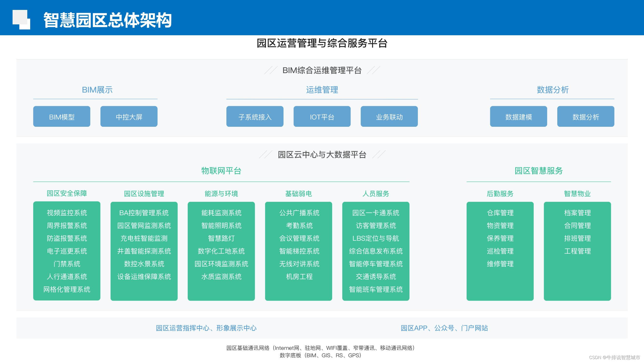The width and height of the screenshot is (644, 362).
Task: Select the 业务联动 block
Action: [x=389, y=116]
